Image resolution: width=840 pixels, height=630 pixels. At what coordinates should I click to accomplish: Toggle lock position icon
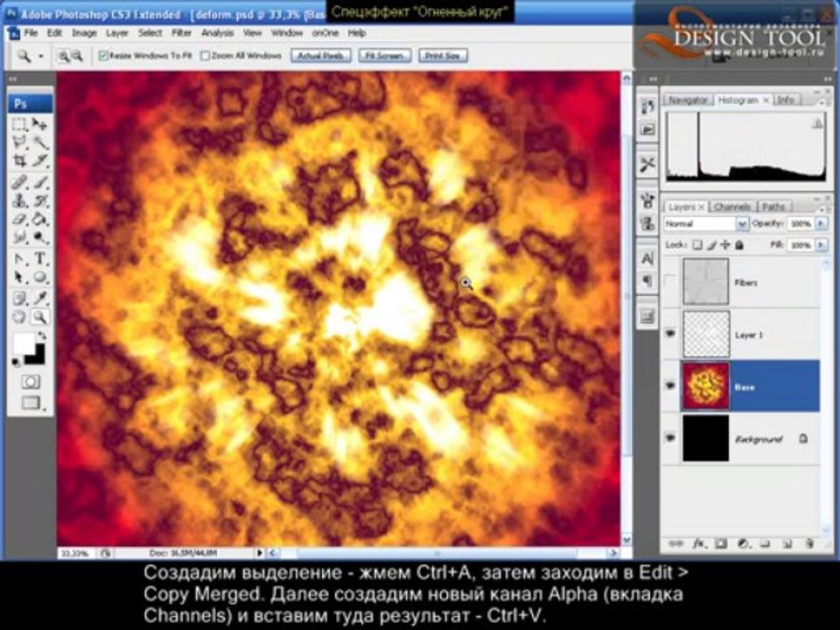click(x=725, y=245)
